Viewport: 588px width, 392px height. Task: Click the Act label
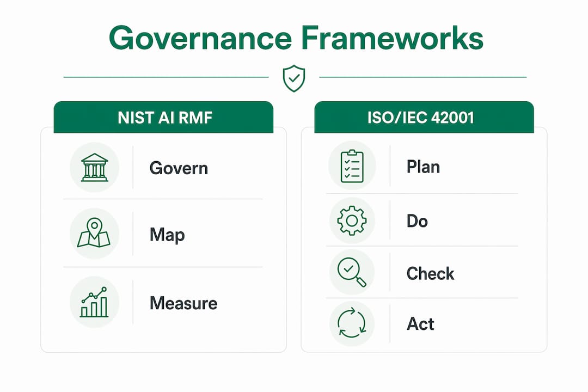point(420,324)
